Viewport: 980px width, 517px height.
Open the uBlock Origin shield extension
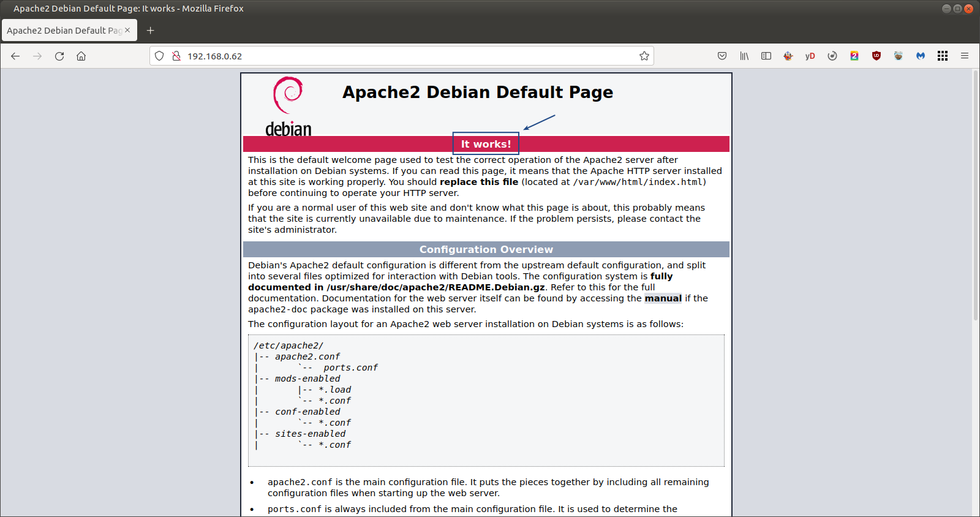pos(876,56)
